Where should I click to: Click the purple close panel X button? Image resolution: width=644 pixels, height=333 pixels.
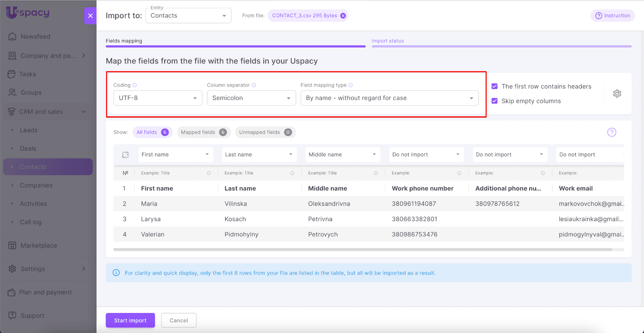click(x=90, y=16)
